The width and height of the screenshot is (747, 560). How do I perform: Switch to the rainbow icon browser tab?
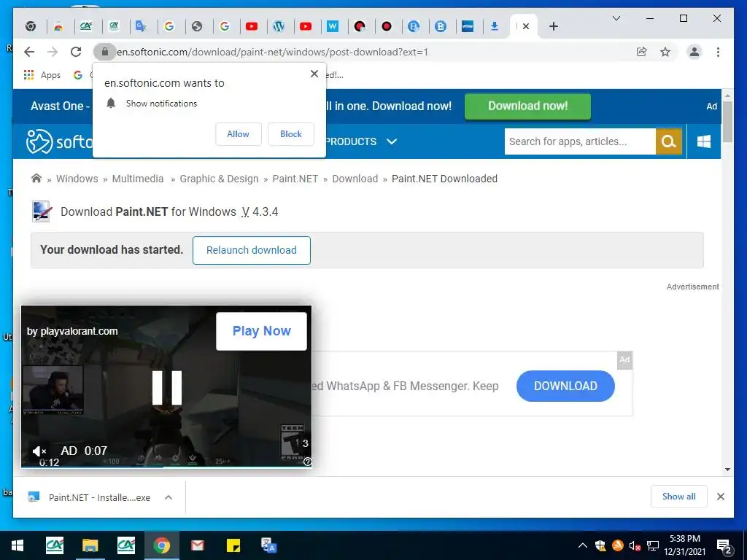pos(58,27)
